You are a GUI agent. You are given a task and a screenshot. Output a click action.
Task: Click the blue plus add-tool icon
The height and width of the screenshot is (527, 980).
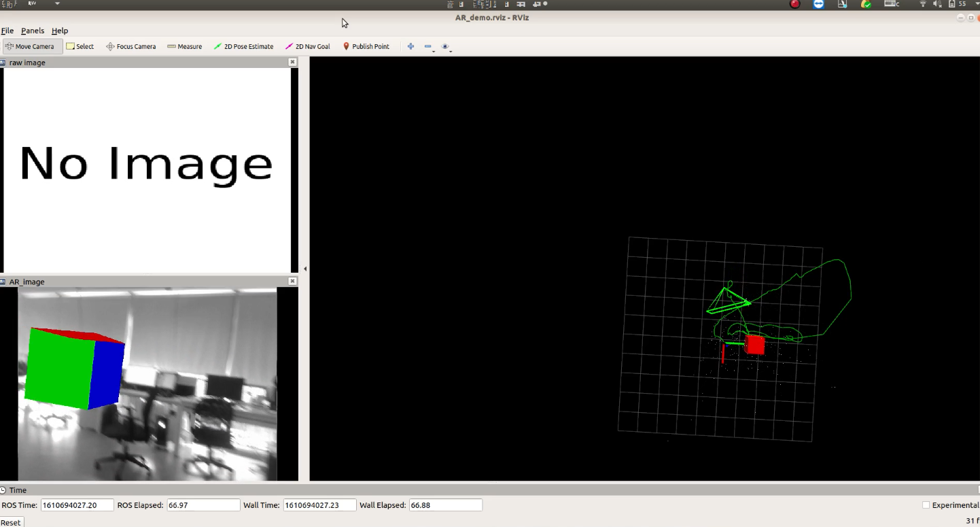[x=410, y=46]
